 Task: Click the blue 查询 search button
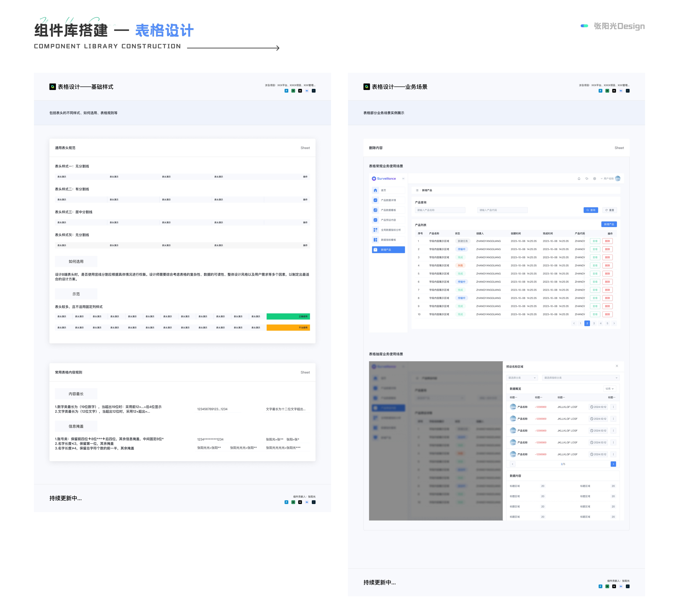coord(590,210)
